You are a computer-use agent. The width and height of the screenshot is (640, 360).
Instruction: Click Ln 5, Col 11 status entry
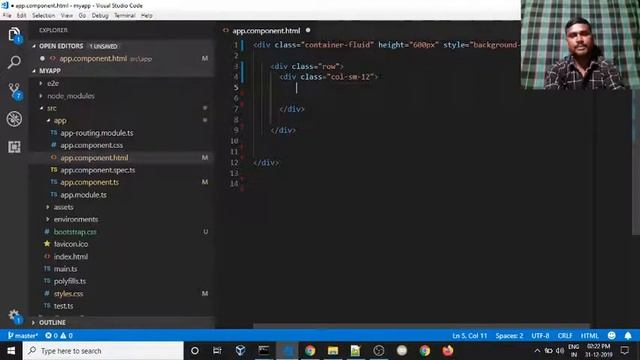(x=469, y=336)
